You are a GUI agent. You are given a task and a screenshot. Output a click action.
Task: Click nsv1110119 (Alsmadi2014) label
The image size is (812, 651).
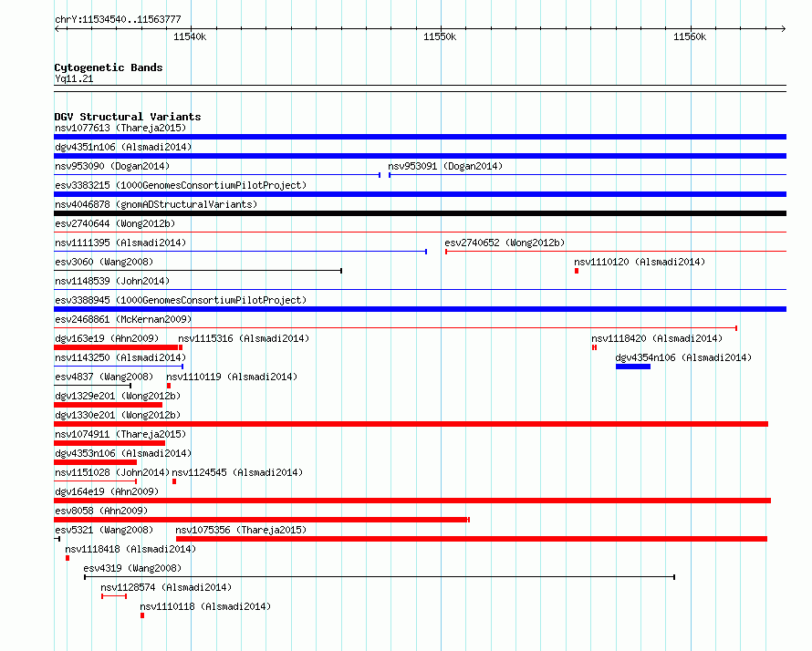[x=232, y=377]
